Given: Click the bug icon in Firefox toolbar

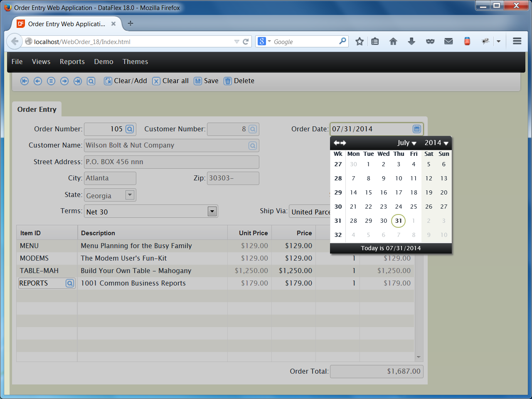Looking at the screenshot, I should point(485,41).
